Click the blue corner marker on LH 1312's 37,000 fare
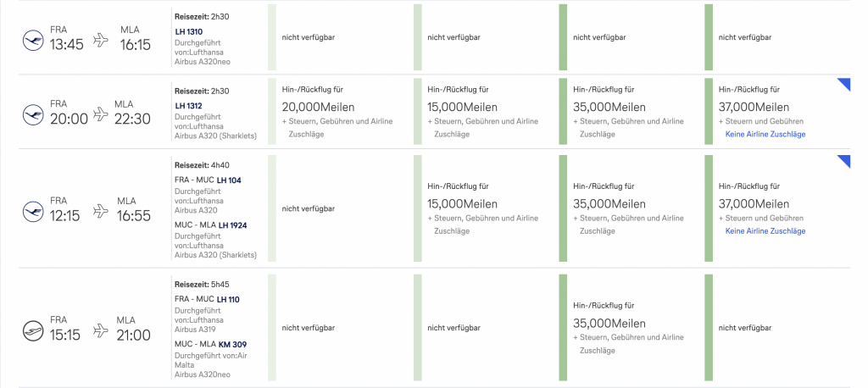 click(844, 83)
